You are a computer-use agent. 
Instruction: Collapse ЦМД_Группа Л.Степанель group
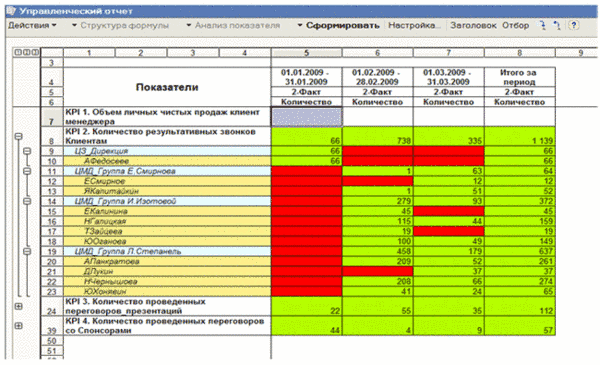[27, 251]
